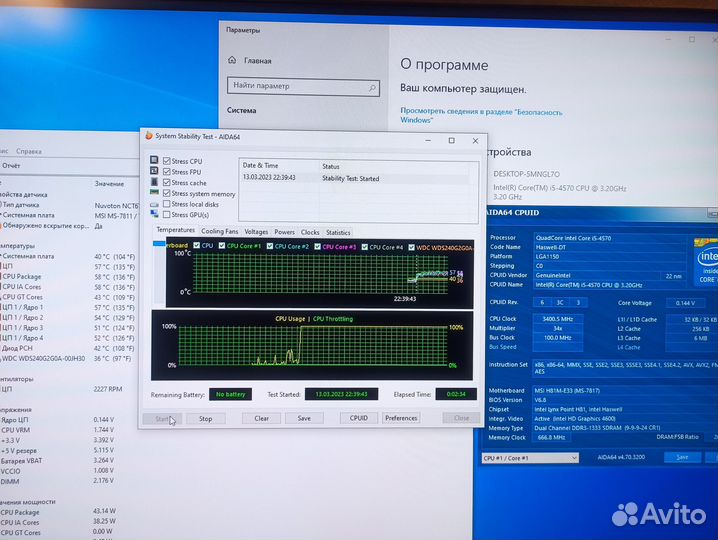Screen dimensions: 718x540
Task: Select the Системная плата temperature row
Action: point(69,256)
